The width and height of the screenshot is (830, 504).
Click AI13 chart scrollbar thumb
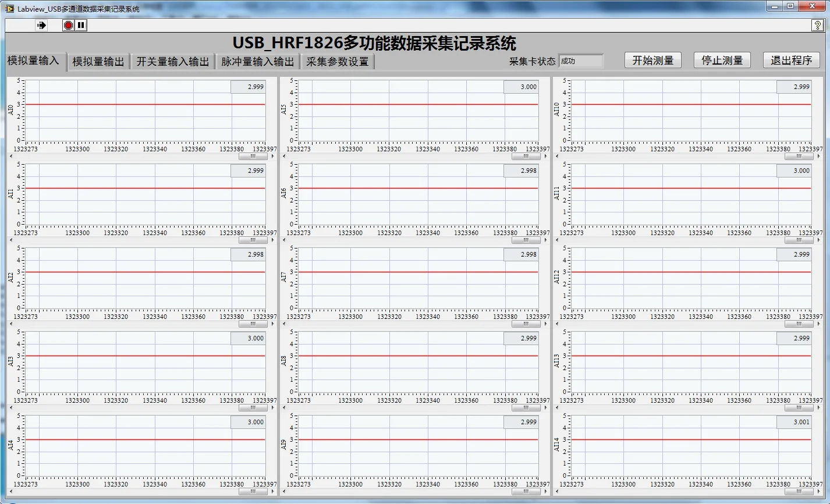(x=799, y=407)
